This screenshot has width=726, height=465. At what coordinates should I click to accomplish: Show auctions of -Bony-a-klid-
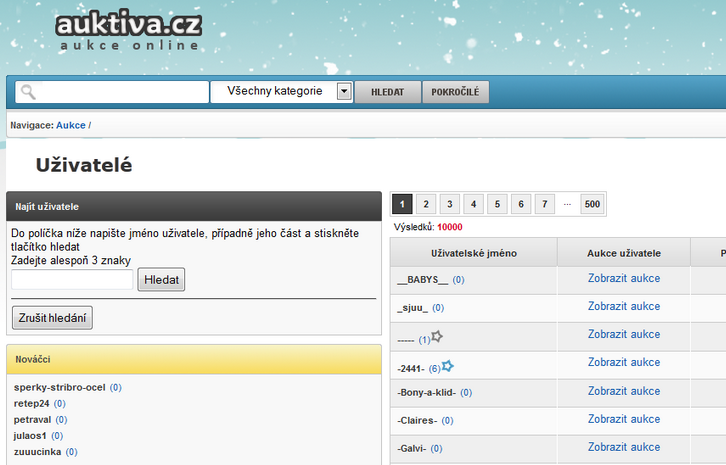[624, 391]
